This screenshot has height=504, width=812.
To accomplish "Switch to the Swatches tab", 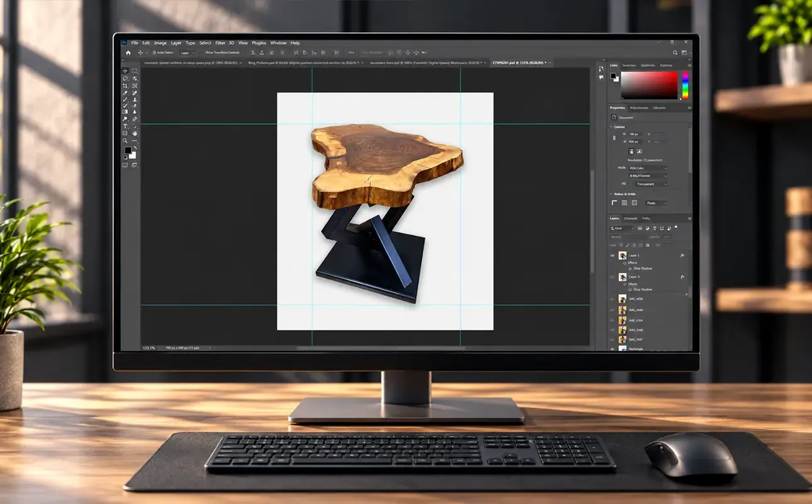I will [x=629, y=65].
